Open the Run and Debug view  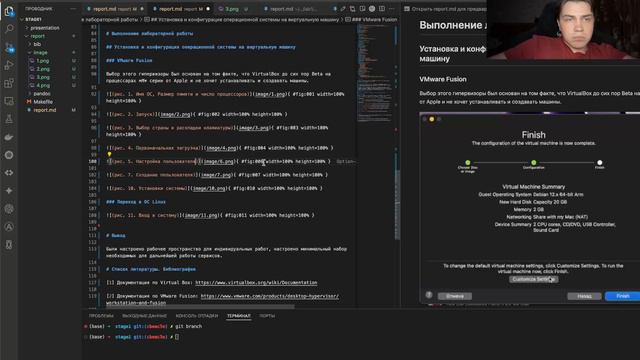coord(9,65)
